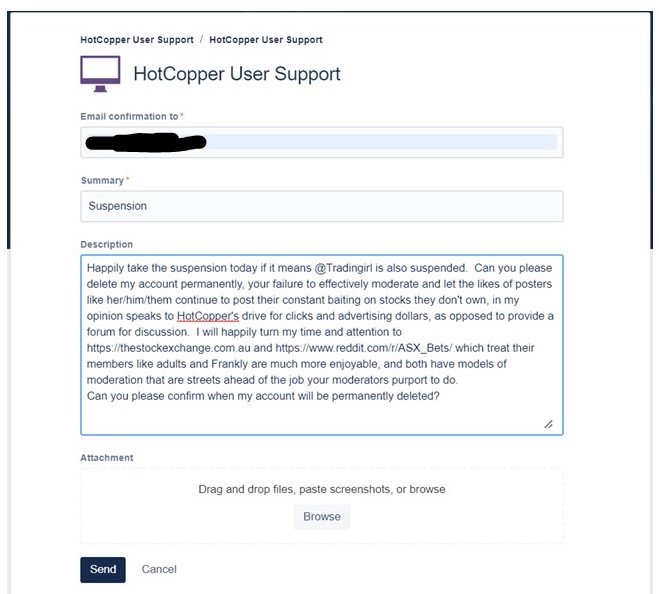The image size is (659, 594).
Task: Click the Email confirmation to label
Action: [129, 117]
